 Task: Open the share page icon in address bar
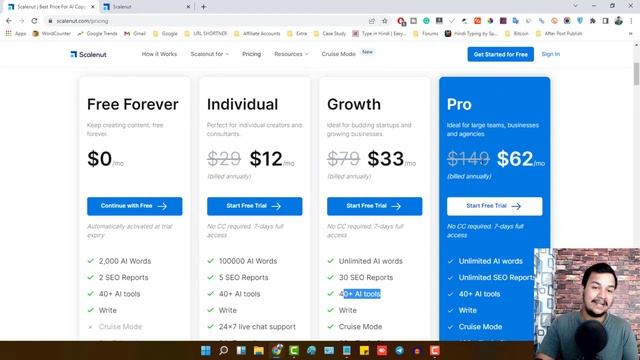[x=371, y=21]
